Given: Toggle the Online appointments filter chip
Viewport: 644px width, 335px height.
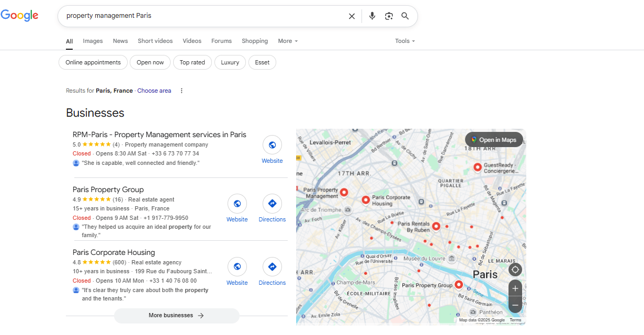Looking at the screenshot, I should click(x=93, y=62).
